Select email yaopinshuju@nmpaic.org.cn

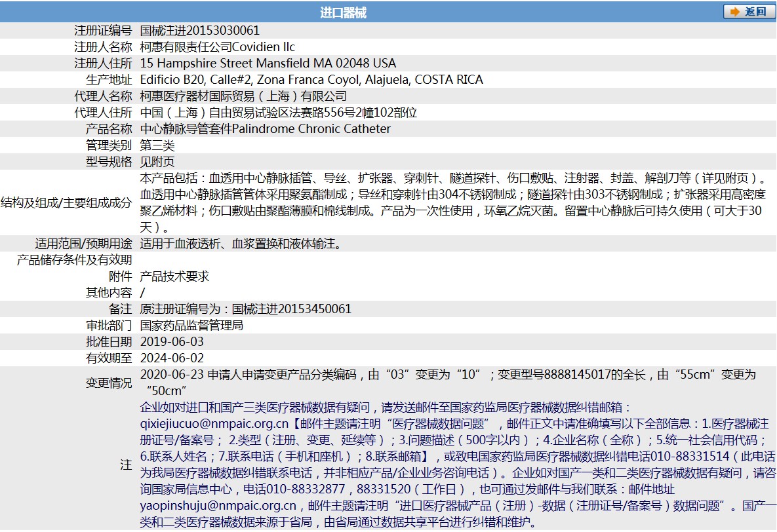218,505
